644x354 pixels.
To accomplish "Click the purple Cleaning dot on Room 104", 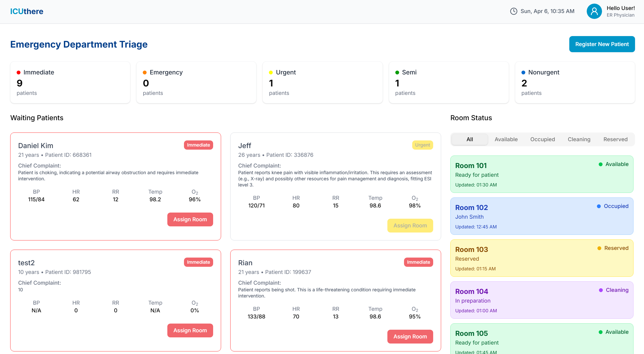I will point(601,290).
